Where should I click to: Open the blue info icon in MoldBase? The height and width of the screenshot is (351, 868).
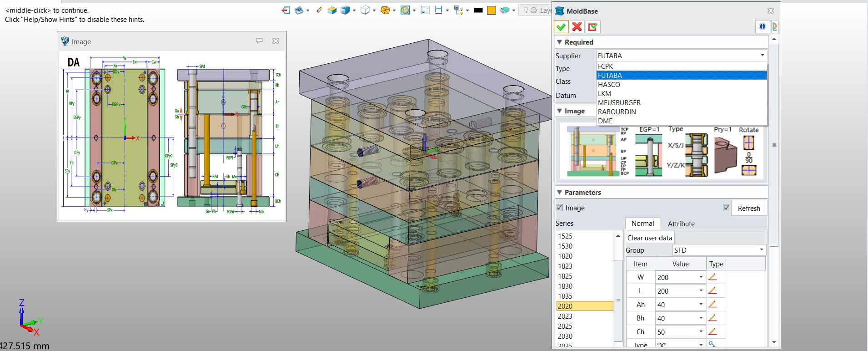(762, 27)
